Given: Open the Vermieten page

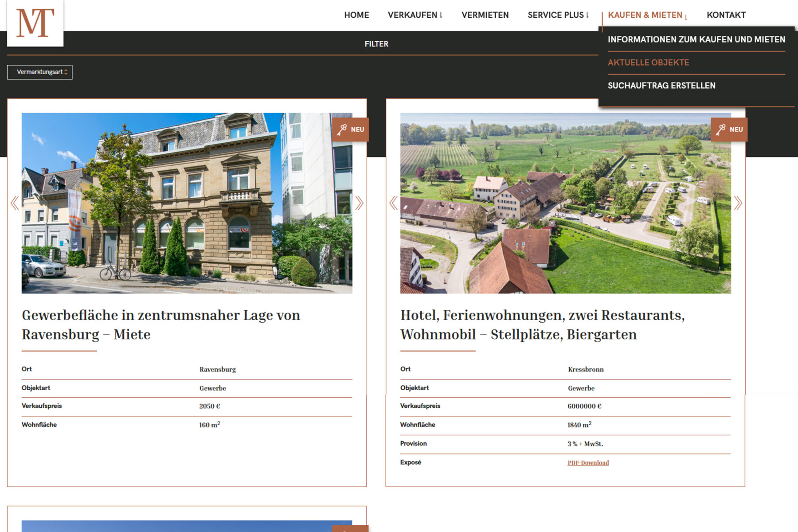Looking at the screenshot, I should [485, 15].
